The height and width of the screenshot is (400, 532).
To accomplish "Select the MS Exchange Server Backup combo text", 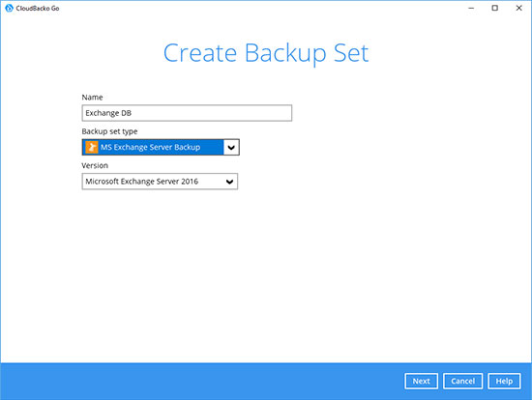I will click(150, 147).
